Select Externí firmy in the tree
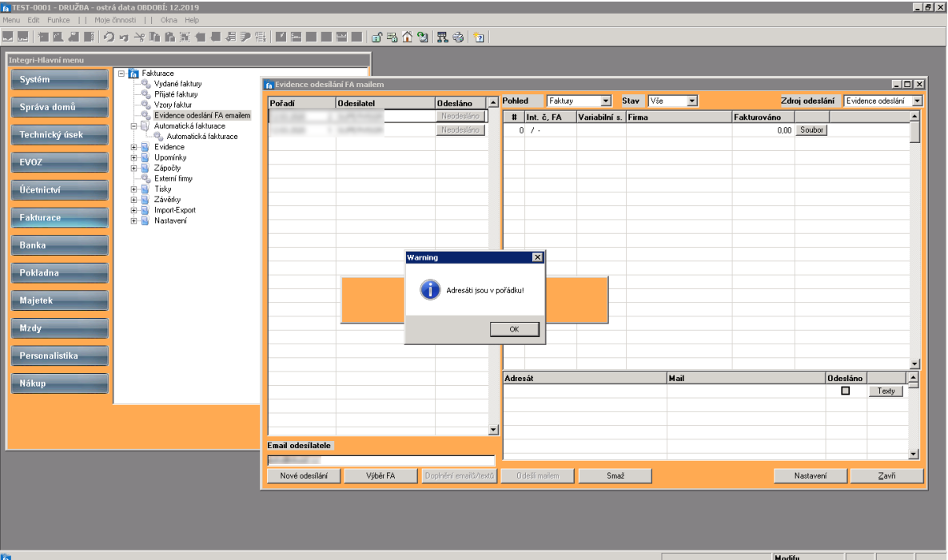 pyautogui.click(x=173, y=179)
